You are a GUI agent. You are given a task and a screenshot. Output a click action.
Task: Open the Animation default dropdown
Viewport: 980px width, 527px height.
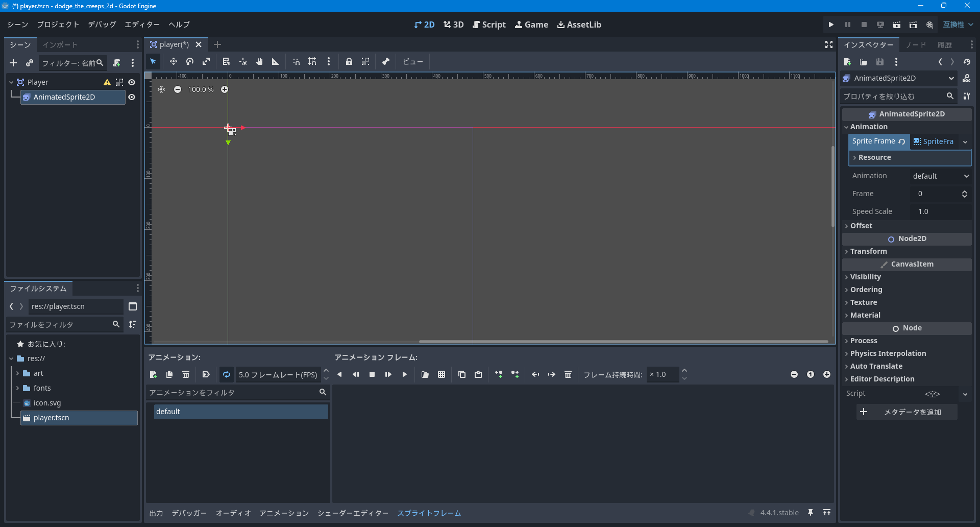940,176
